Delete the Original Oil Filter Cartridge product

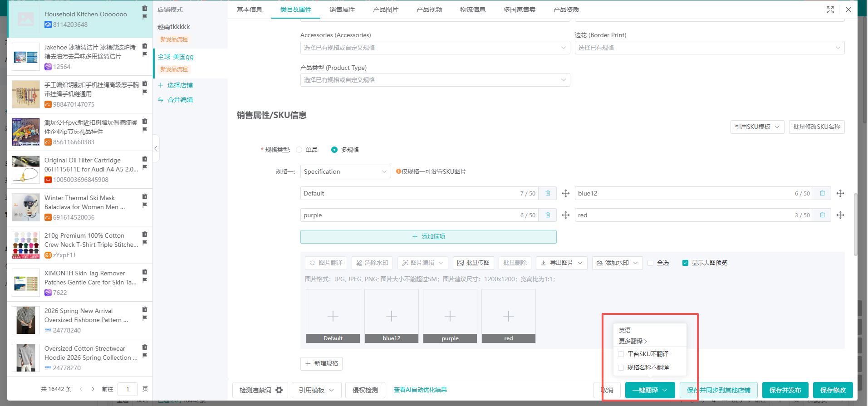(x=145, y=159)
